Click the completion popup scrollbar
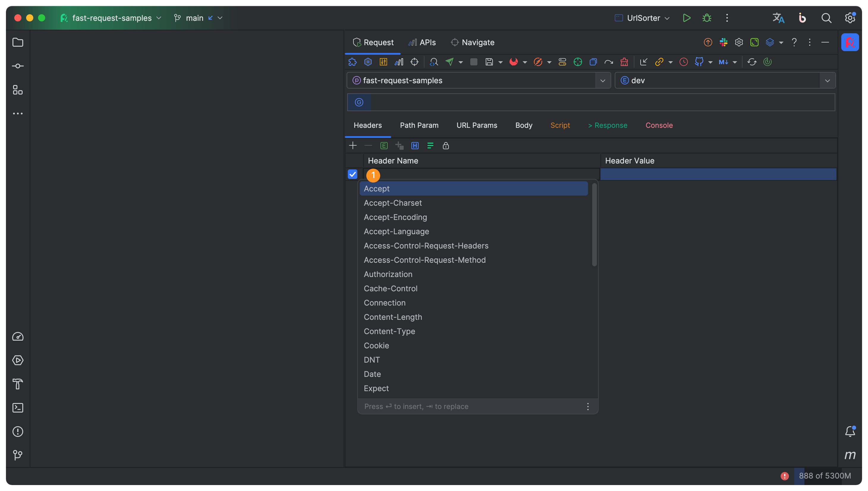 coord(594,225)
